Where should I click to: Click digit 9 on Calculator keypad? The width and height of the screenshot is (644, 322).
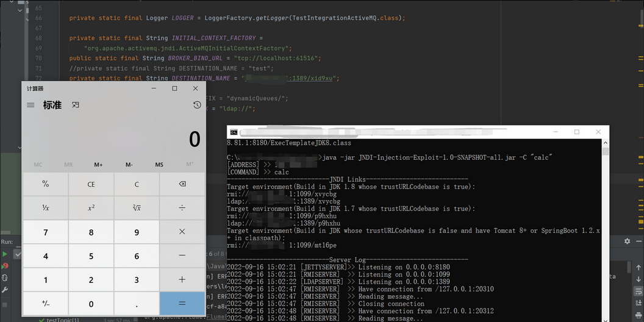(x=137, y=232)
